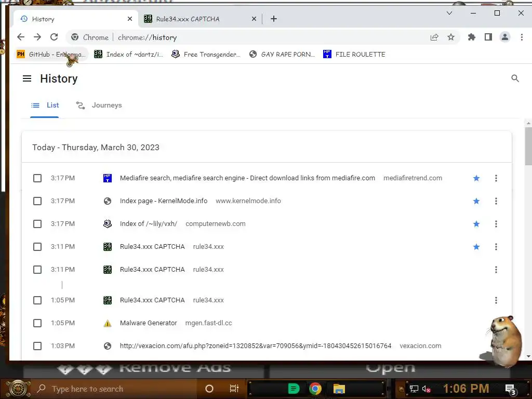Open the Index of /~lily/vxh/ history link
Viewport: 532px width, 399px height.
pos(148,224)
